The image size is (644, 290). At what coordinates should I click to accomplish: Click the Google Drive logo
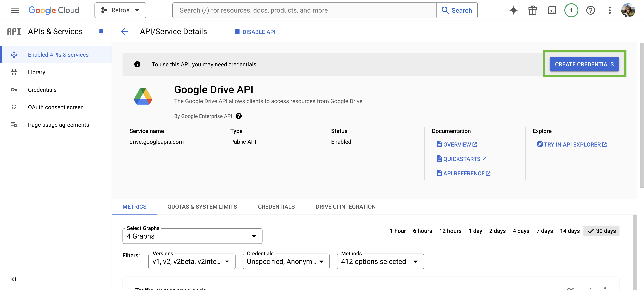(143, 97)
